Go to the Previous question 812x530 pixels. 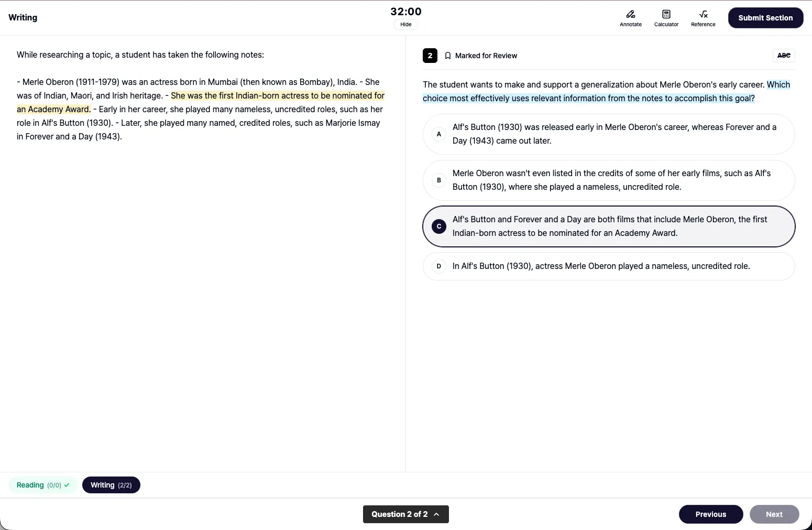[711, 514]
